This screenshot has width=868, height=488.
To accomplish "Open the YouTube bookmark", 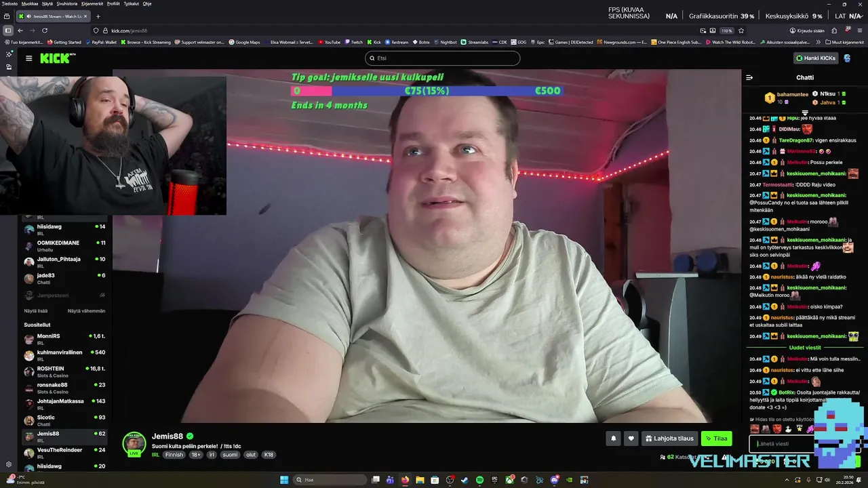I will [x=330, y=42].
